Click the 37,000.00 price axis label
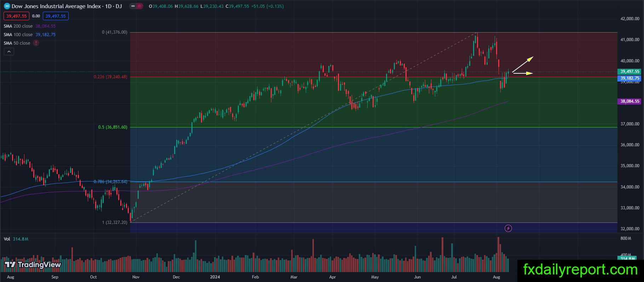Image resolution: width=644 pixels, height=282 pixels. pos(630,124)
